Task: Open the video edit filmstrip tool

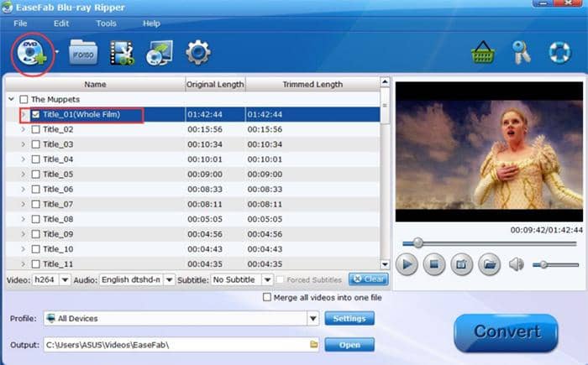Action: point(123,53)
